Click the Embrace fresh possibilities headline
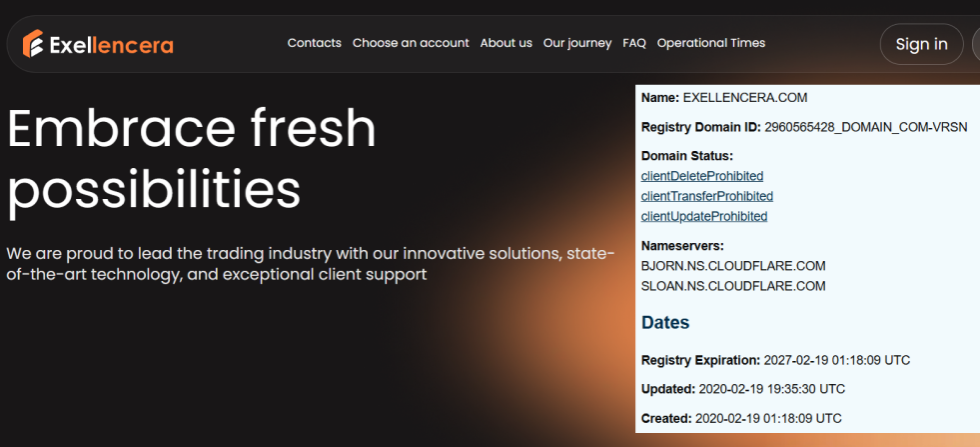Viewport: 980px width, 447px height. [192, 158]
